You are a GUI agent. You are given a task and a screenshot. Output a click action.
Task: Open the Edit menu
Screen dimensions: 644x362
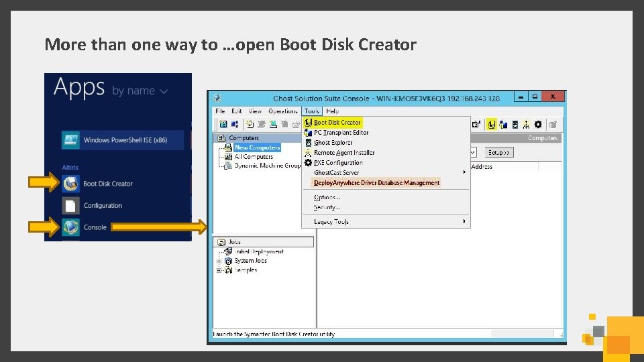(x=237, y=111)
